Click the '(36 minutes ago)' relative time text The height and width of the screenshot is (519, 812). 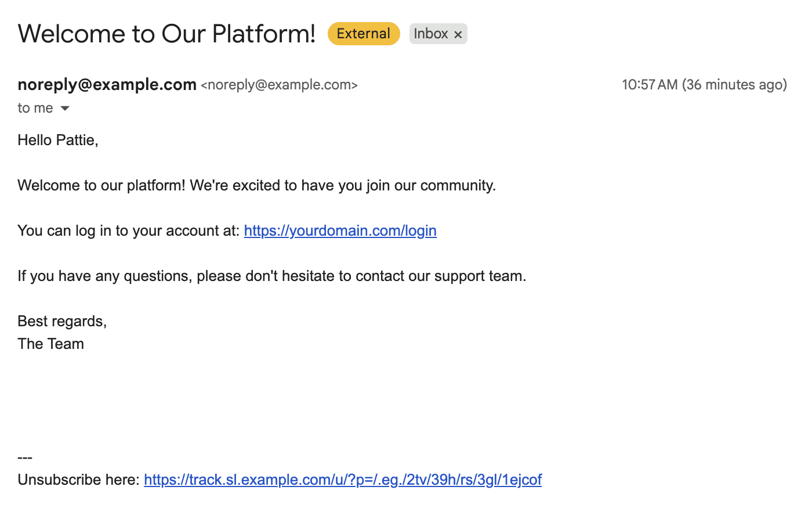[x=735, y=84]
